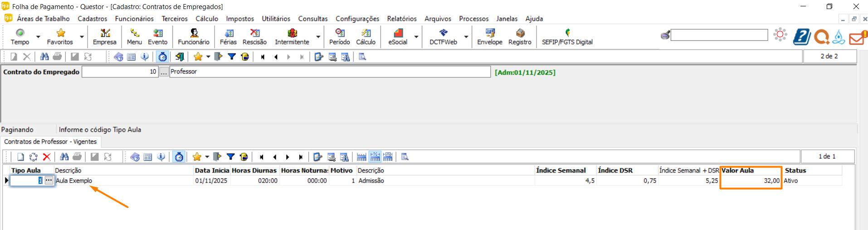Select the Contratos de Professor - Vigentes tab
The width and height of the screenshot is (868, 230).
click(x=50, y=142)
